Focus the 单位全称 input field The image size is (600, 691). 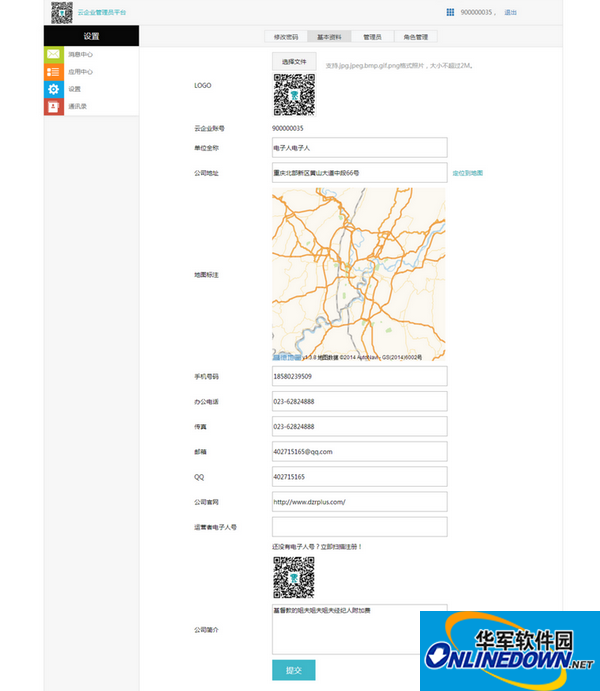tap(359, 148)
